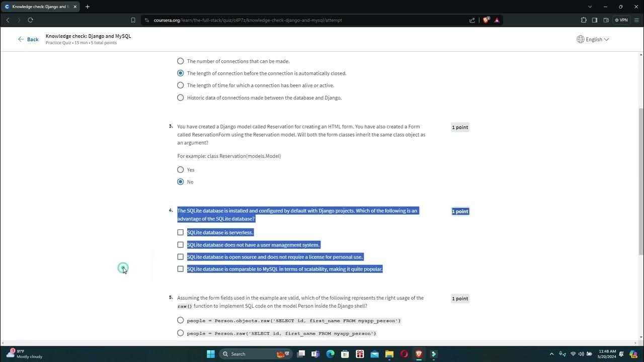Choose Yes for question 3
Screen dimensions: 644x362
click(x=180, y=169)
